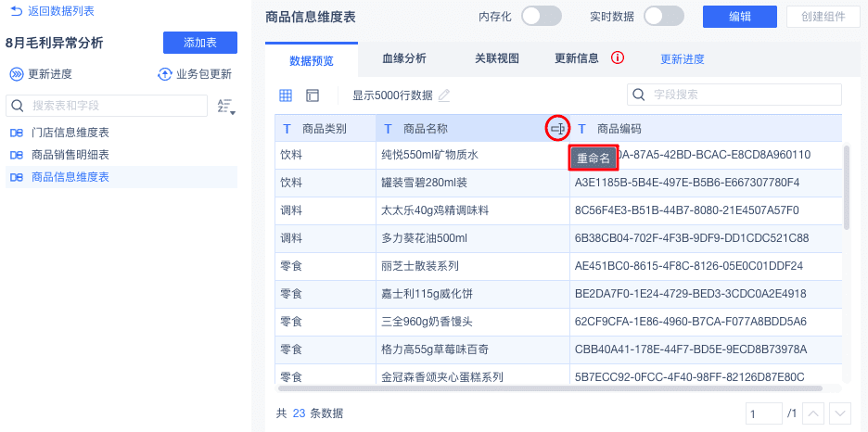Click the code A3E1185B-5B4E-497E-B5B6-E667307780F4
868x432 pixels.
tap(687, 183)
